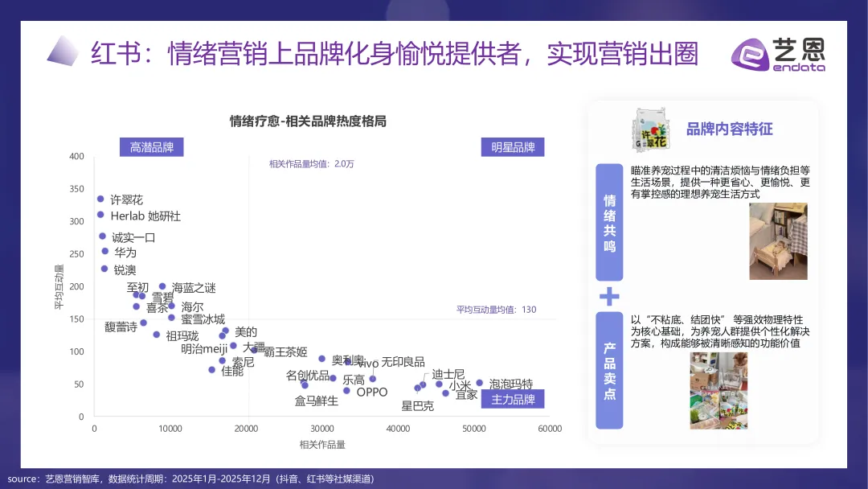Click the 泡泡玛特 scatter dot
868x489 pixels.
click(x=479, y=383)
